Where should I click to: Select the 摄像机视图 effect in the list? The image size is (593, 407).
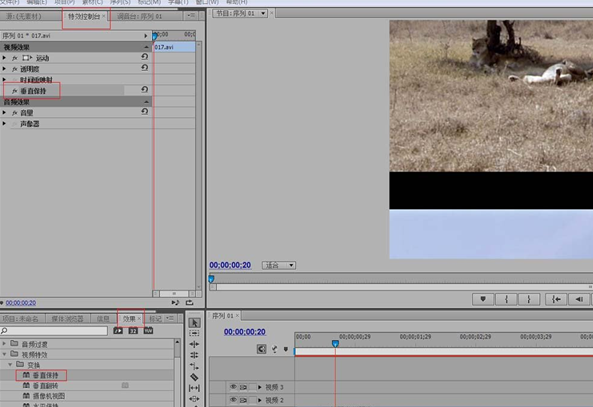click(x=49, y=396)
